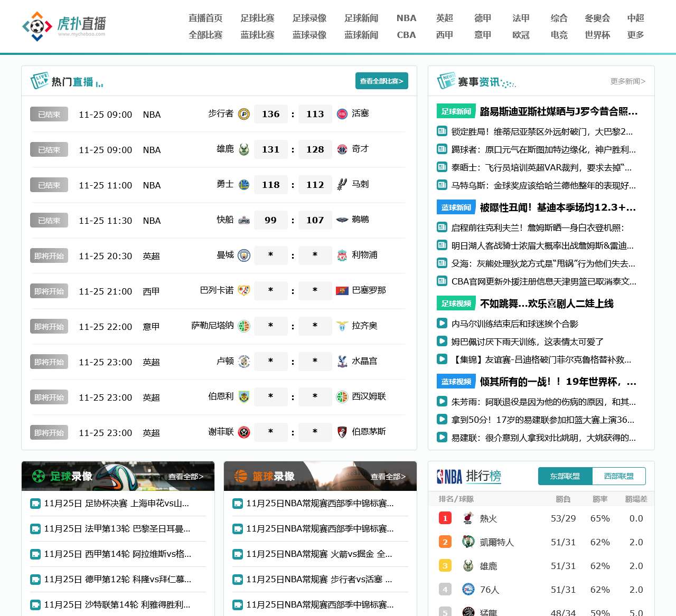Viewport: 676px width, 616px height.
Task: Click 已结束 button for 步行者 game
Action: tap(49, 114)
